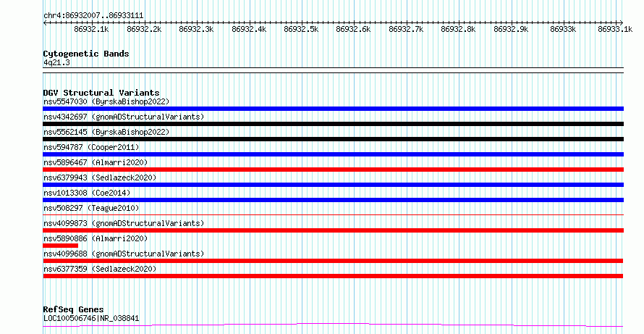Click ruler tick labeled 86932.1k

pos(91,29)
